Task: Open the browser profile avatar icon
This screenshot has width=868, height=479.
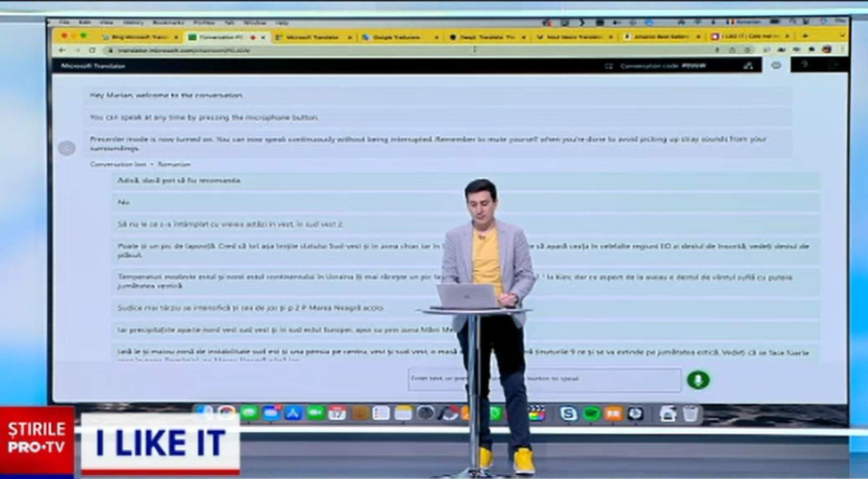Action: click(827, 49)
